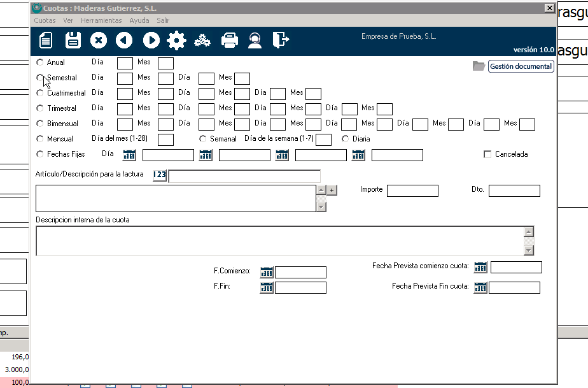Click the plus button beside article description
This screenshot has width=588, height=388.
[332, 190]
